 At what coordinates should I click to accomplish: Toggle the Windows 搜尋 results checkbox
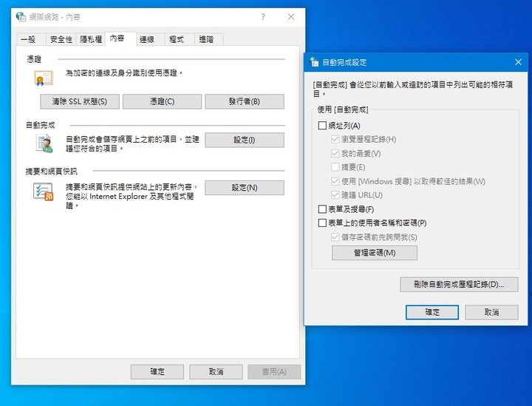pos(335,181)
